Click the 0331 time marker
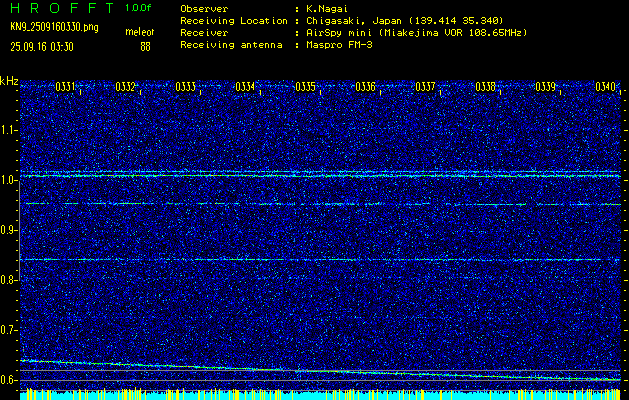 point(65,87)
